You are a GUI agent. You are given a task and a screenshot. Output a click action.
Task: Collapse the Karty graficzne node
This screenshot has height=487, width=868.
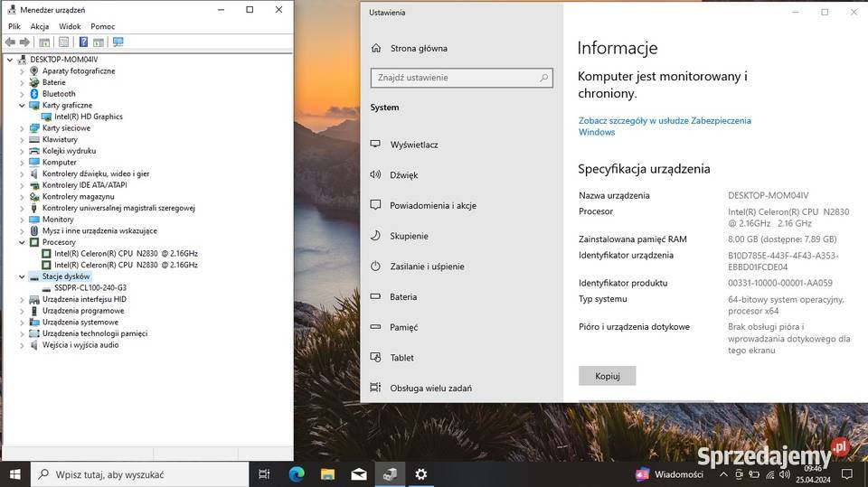[x=22, y=105]
